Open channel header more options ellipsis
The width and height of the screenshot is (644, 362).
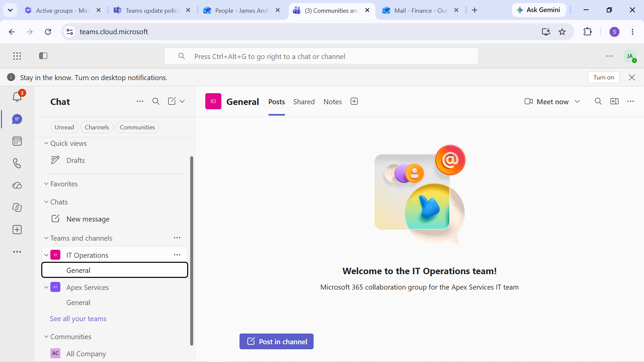pyautogui.click(x=631, y=101)
